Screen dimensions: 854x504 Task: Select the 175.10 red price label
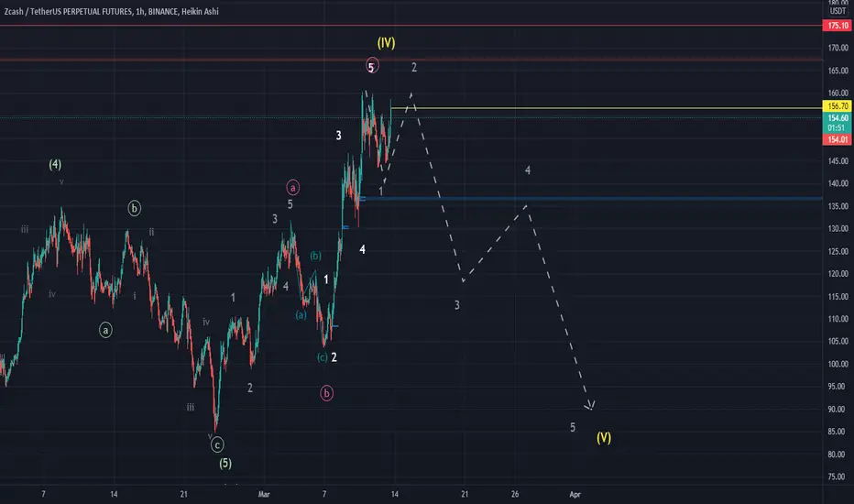coord(838,26)
